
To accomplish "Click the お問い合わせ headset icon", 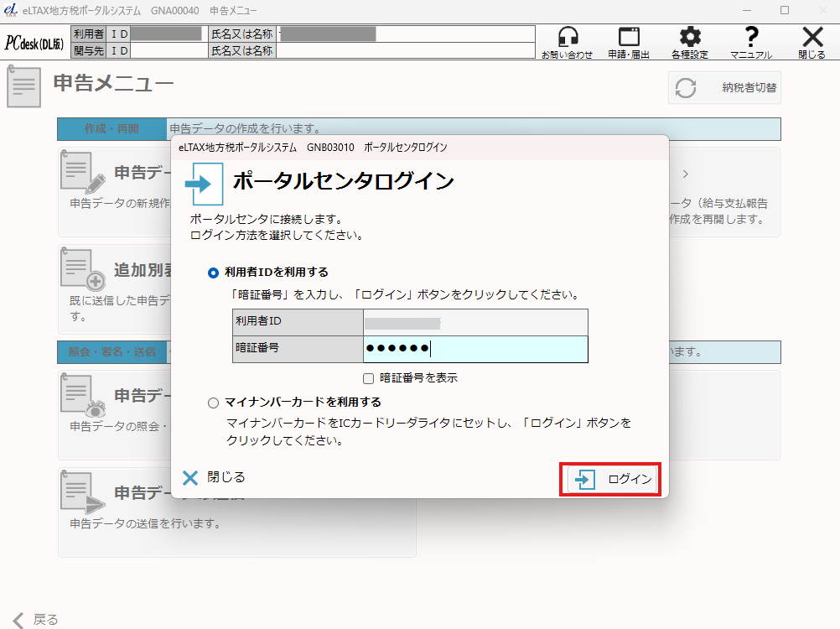I will pyautogui.click(x=567, y=38).
